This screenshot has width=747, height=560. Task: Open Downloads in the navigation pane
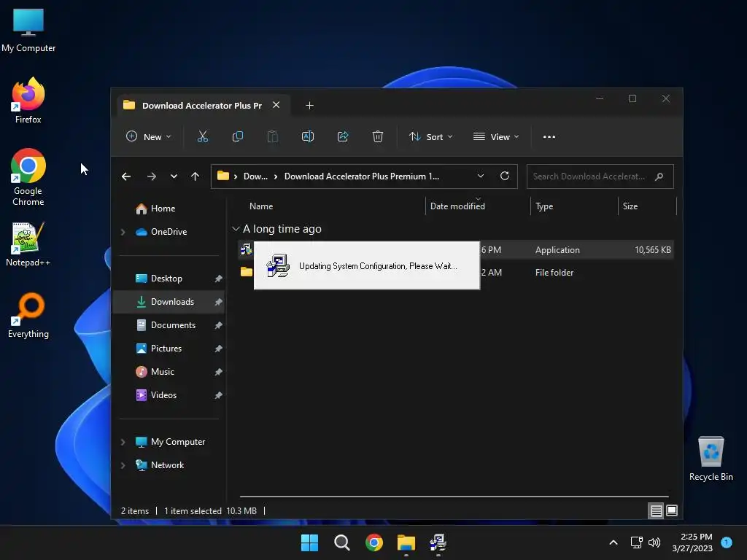click(172, 302)
